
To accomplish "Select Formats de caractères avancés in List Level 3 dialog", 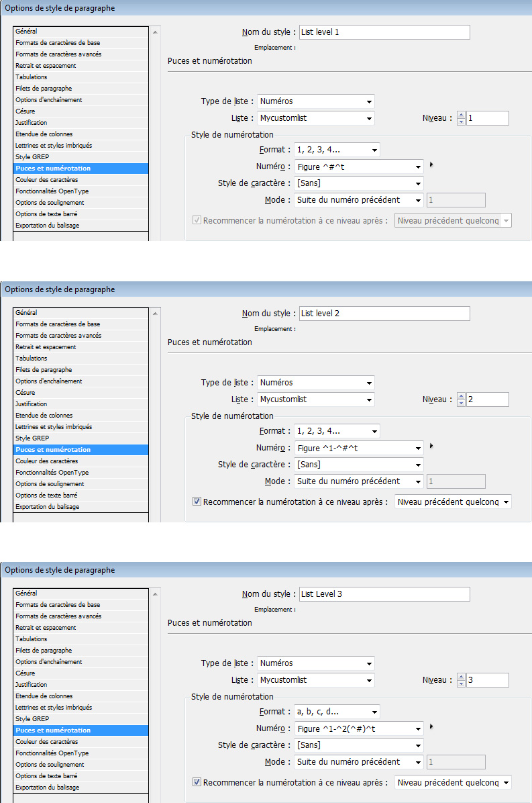I will point(81,616).
